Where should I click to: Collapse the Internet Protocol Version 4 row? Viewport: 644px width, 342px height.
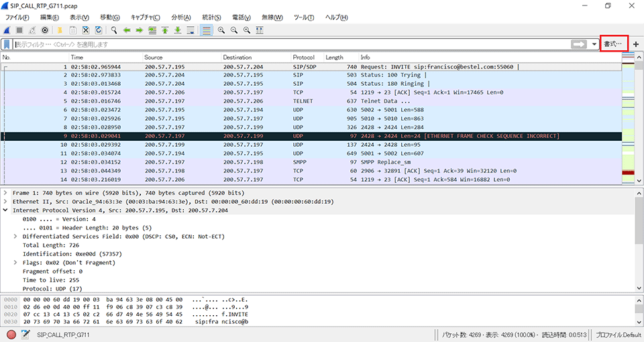pos(5,210)
